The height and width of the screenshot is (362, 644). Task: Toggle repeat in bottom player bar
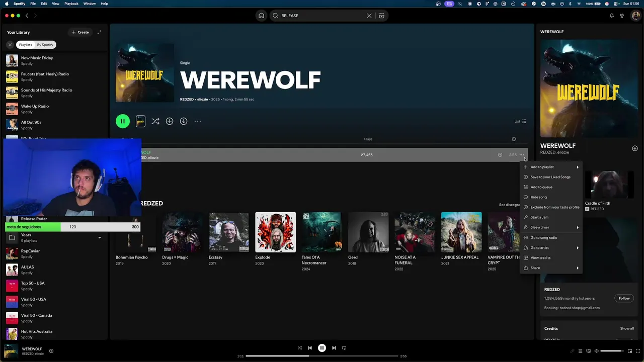pos(344,348)
